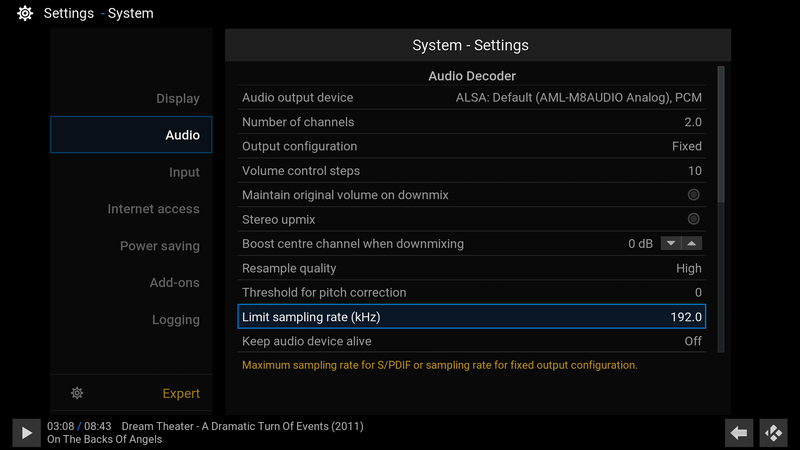Change the Number of channels value

pyautogui.click(x=471, y=122)
